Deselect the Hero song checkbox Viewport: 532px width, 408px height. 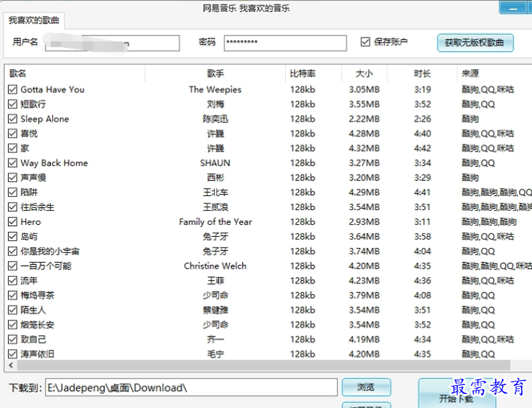point(13,222)
